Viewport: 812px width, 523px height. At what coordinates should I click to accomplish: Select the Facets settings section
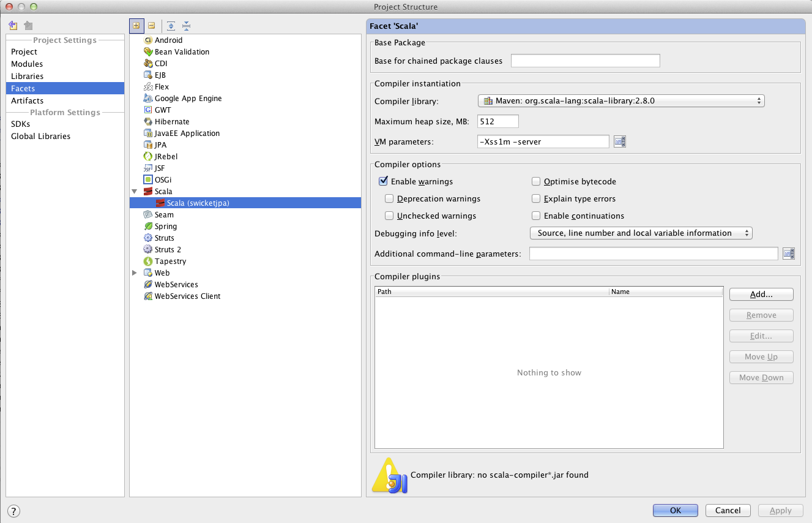(65, 88)
